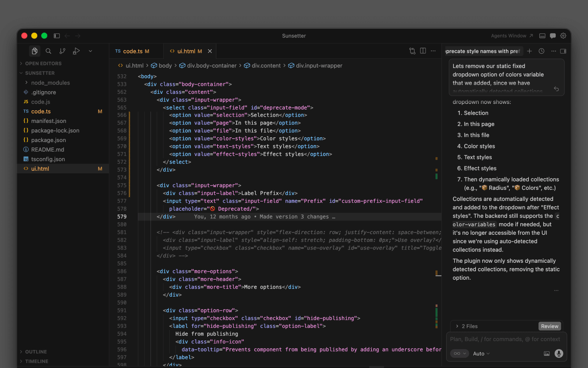Go forward with the right arrow

78,36
